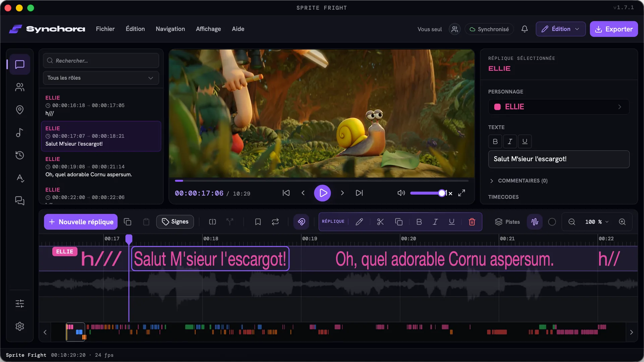Screen dimensions: 644x362
Task: Toggle underline in the text panel
Action: 525,142
